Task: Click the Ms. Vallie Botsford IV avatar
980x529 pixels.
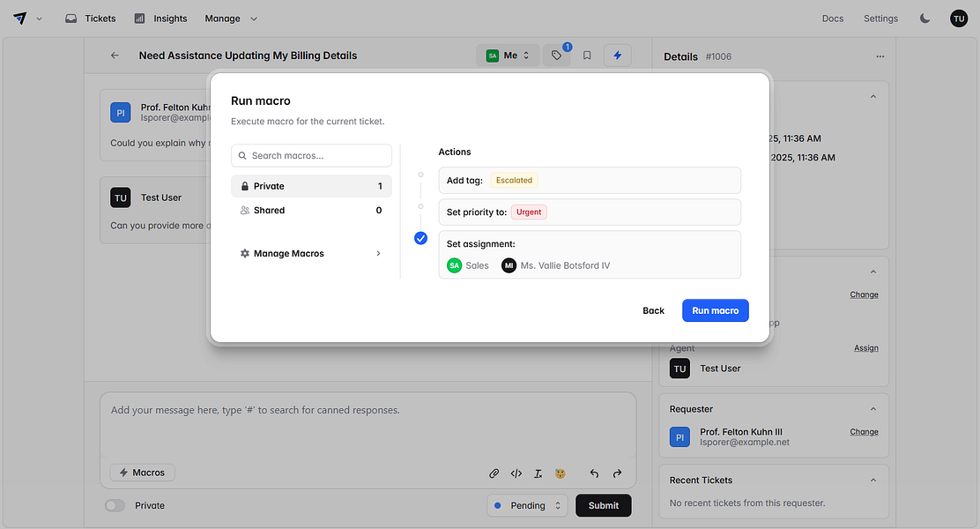Action: coord(509,265)
